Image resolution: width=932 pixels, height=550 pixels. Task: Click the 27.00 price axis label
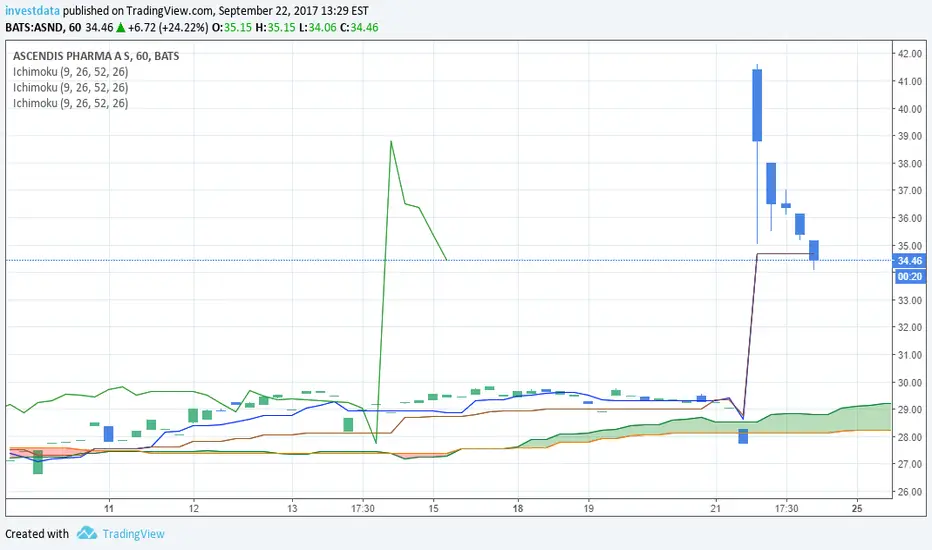click(x=909, y=464)
